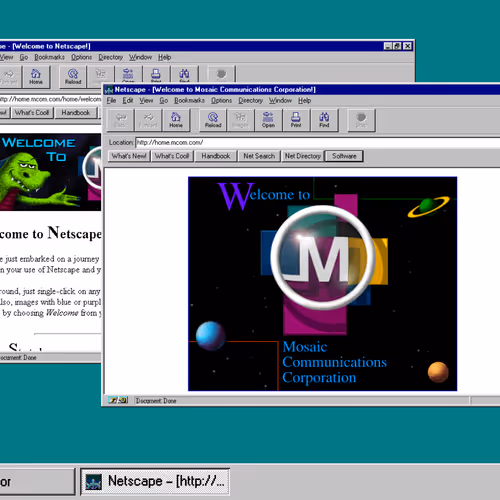Click the Handbook button in the background window
The width and height of the screenshot is (500, 500).
point(76,113)
